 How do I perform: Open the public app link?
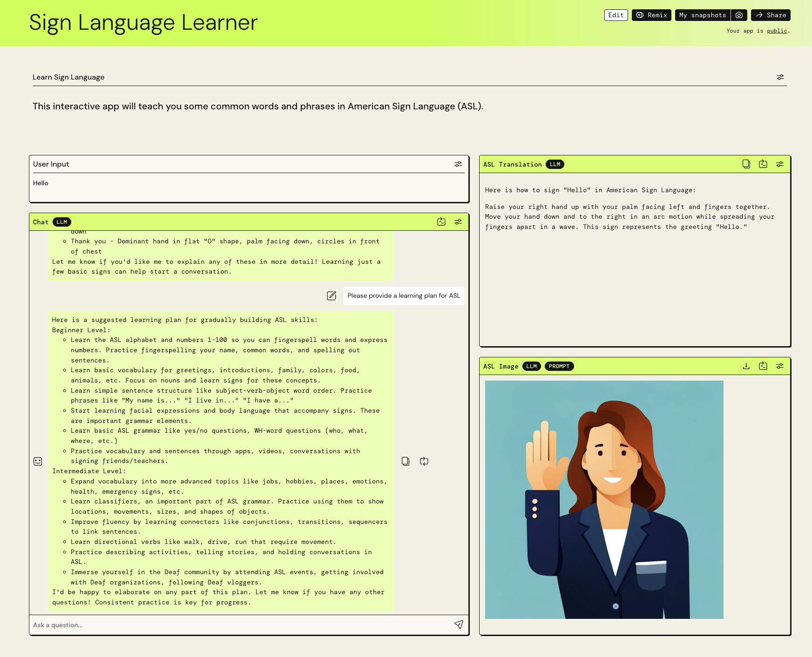pyautogui.click(x=777, y=31)
